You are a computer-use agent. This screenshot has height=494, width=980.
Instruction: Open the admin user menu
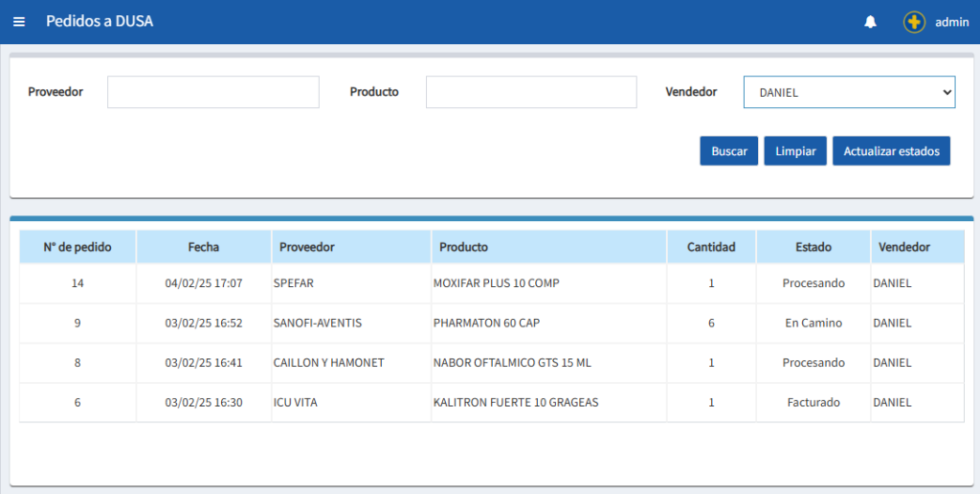point(951,22)
